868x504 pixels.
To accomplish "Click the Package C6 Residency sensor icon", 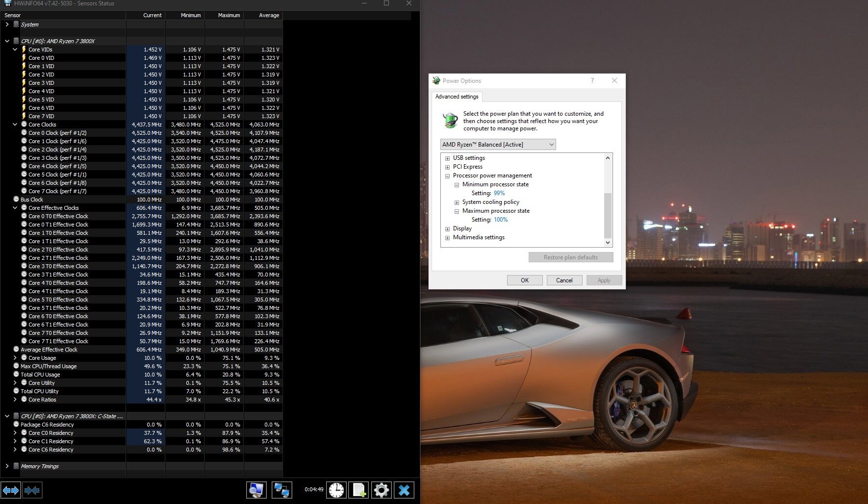I will [16, 425].
